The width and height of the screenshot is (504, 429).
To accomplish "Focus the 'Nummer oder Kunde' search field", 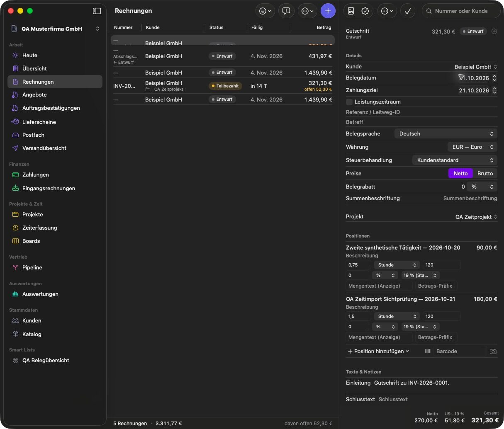I will (461, 11).
